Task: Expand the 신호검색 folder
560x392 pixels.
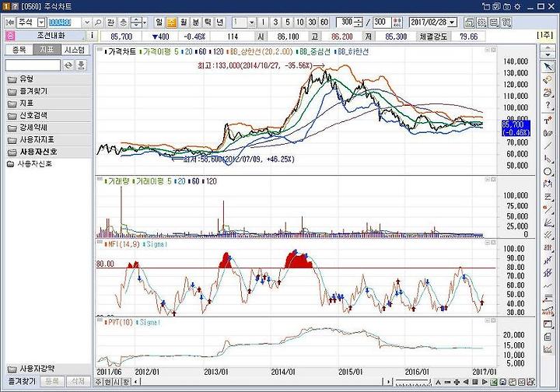Action: [48, 115]
